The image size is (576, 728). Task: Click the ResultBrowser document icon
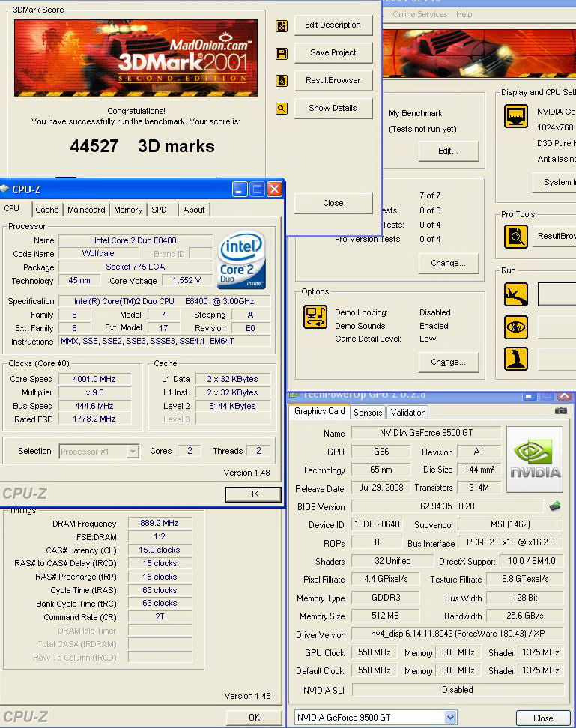coord(282,81)
